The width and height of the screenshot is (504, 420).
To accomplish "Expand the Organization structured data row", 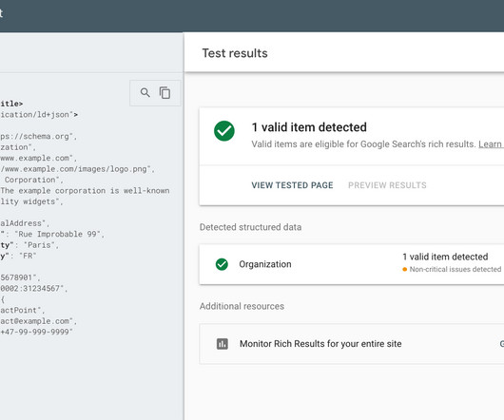I will click(352, 264).
